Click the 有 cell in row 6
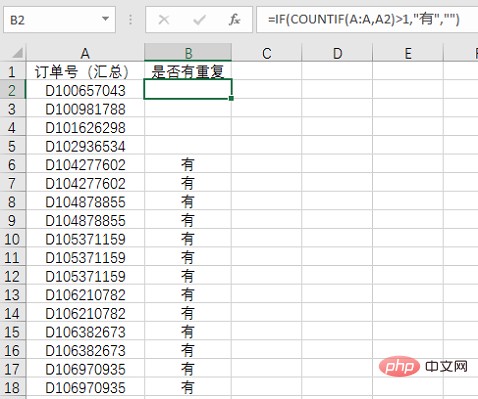 [188, 164]
